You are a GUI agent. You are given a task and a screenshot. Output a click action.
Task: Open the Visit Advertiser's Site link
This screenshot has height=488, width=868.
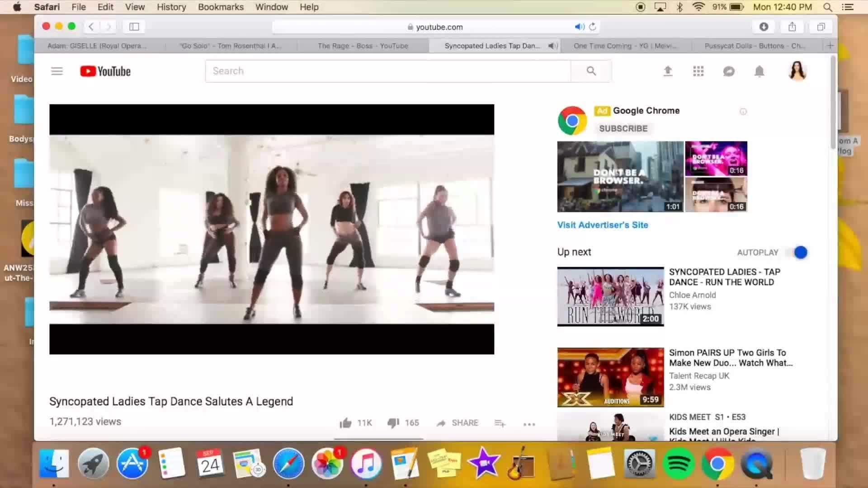tap(603, 225)
